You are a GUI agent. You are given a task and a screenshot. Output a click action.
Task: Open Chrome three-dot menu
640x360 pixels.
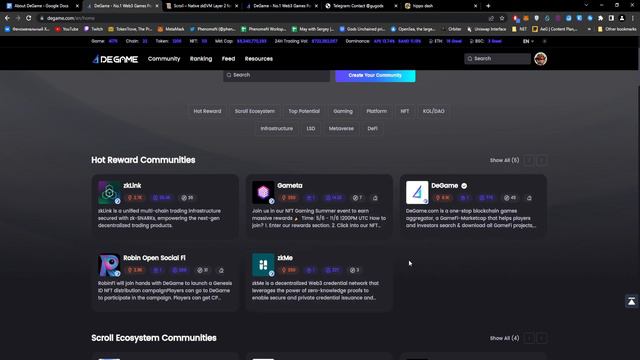(633, 18)
